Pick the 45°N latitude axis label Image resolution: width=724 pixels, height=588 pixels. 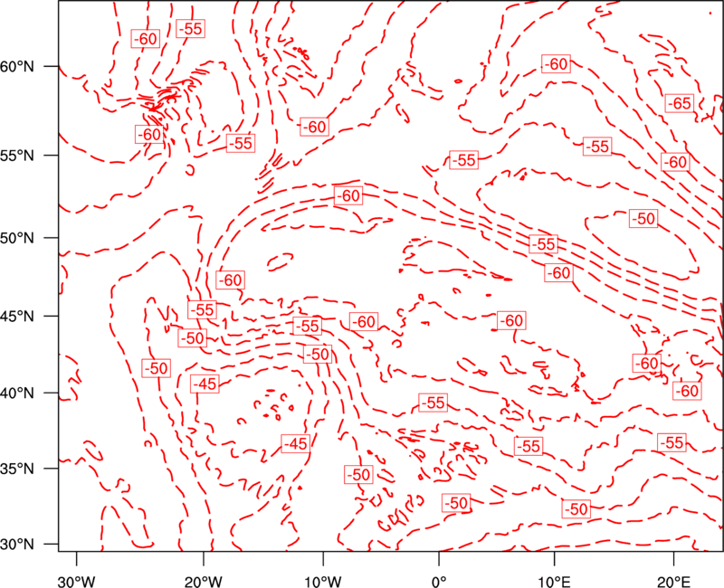(x=17, y=316)
